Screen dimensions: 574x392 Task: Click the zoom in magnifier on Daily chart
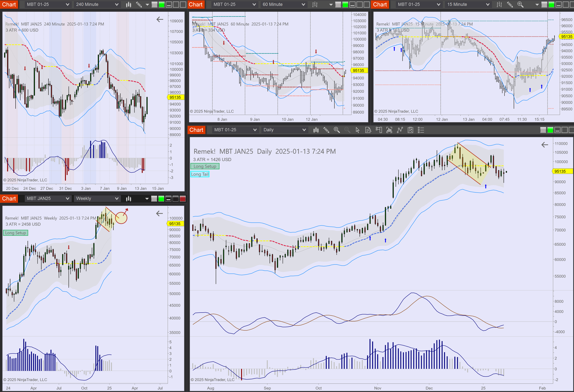[x=337, y=130]
